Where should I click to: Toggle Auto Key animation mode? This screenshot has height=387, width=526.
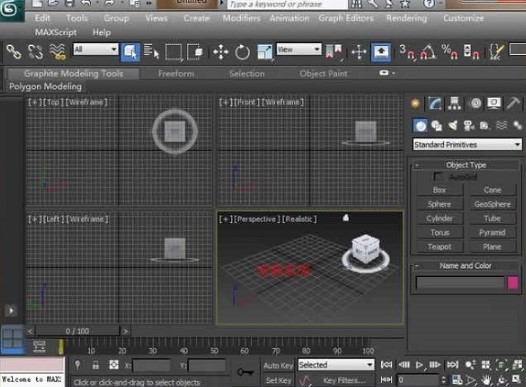click(278, 366)
